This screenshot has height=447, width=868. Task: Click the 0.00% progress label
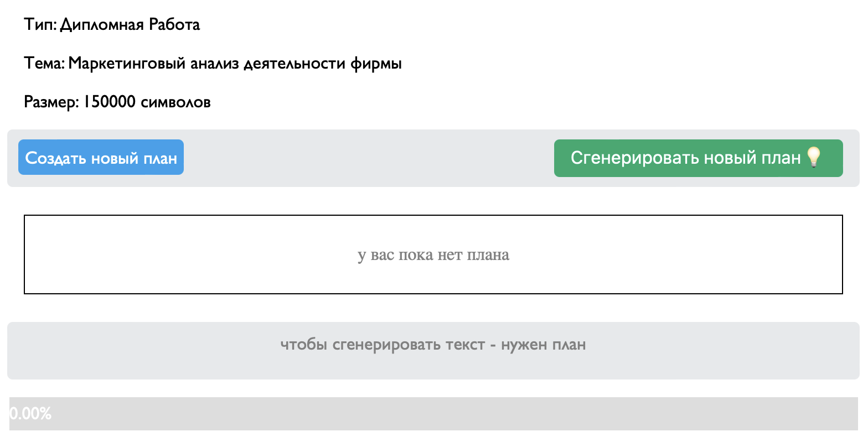click(30, 414)
